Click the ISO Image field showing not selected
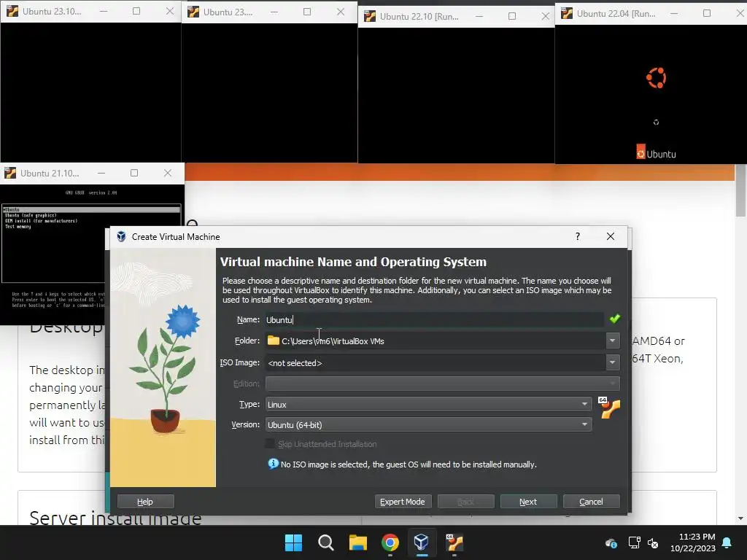The width and height of the screenshot is (747, 560). pyautogui.click(x=436, y=363)
